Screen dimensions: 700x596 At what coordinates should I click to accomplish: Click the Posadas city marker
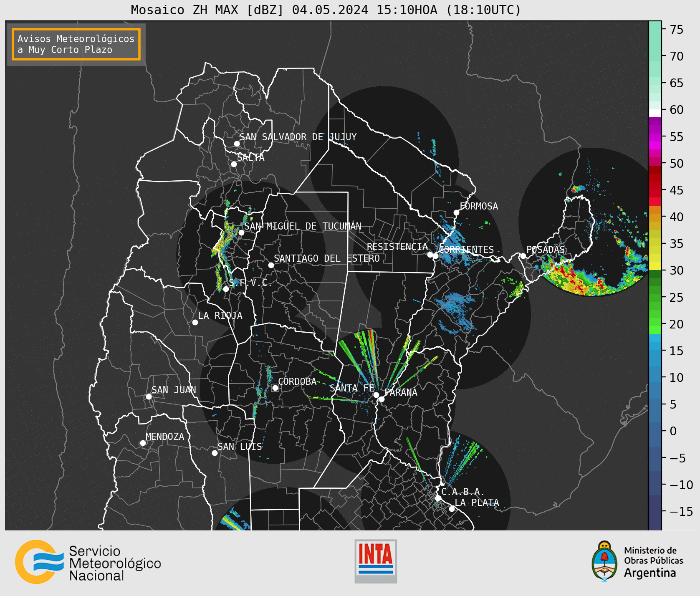(523, 256)
